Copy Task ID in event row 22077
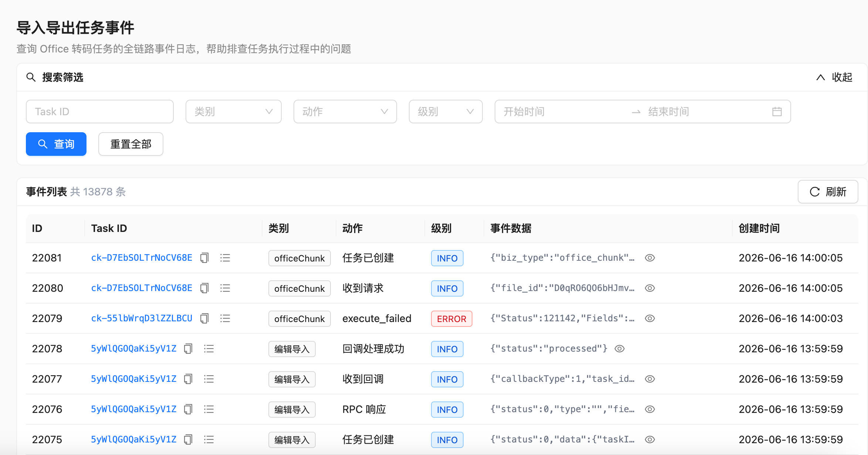The width and height of the screenshot is (868, 455). [x=189, y=379]
